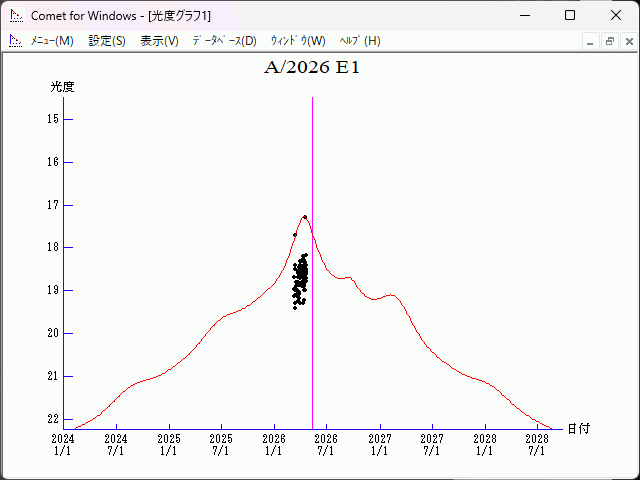Close the inner light curve graph window
This screenshot has width=640, height=480.
627,41
